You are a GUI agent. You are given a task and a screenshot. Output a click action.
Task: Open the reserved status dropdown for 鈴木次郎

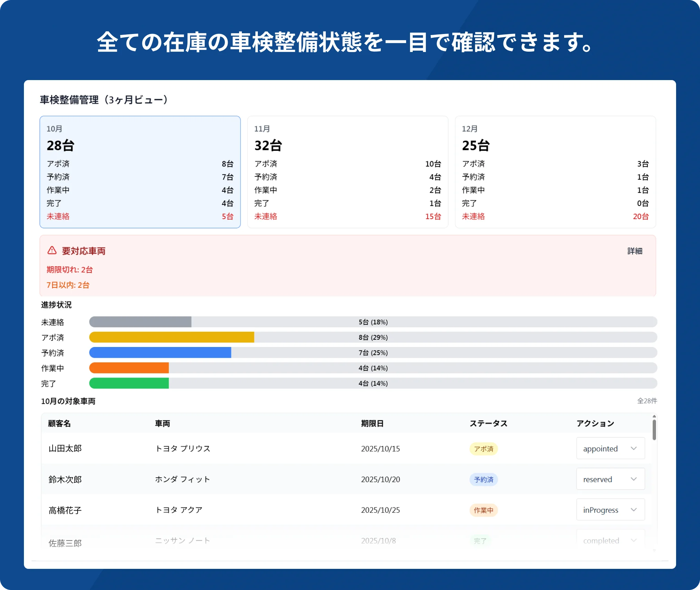(610, 479)
